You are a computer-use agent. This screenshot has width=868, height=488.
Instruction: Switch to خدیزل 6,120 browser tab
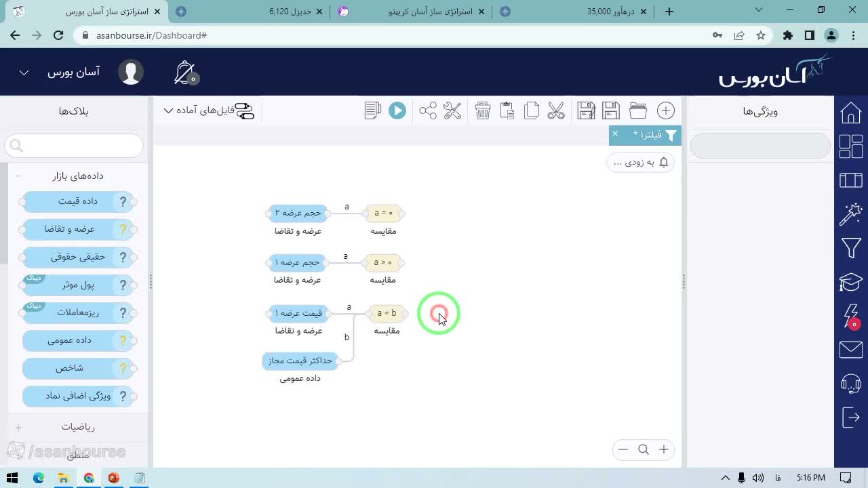pos(249,12)
